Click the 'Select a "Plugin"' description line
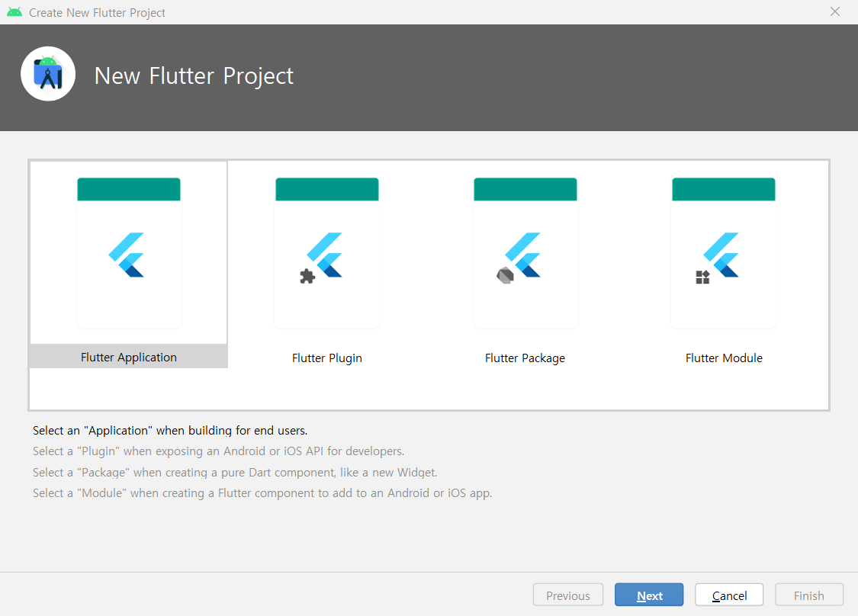The image size is (858, 616). (218, 451)
